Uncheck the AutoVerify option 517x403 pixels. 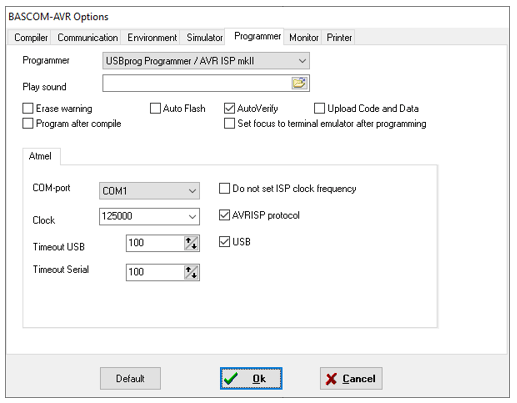tap(229, 108)
